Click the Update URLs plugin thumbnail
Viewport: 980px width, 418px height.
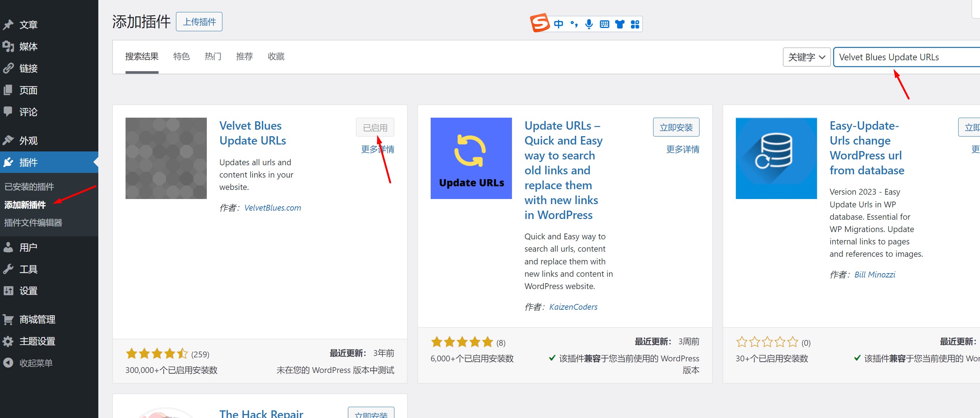[x=471, y=158]
